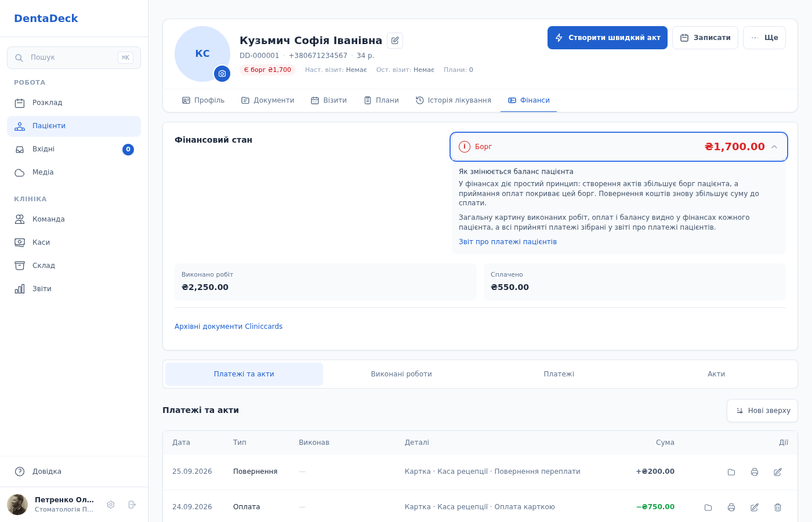Open folder icon for 25.09.2026 refund row
This screenshot has width=812, height=522.
(x=731, y=472)
